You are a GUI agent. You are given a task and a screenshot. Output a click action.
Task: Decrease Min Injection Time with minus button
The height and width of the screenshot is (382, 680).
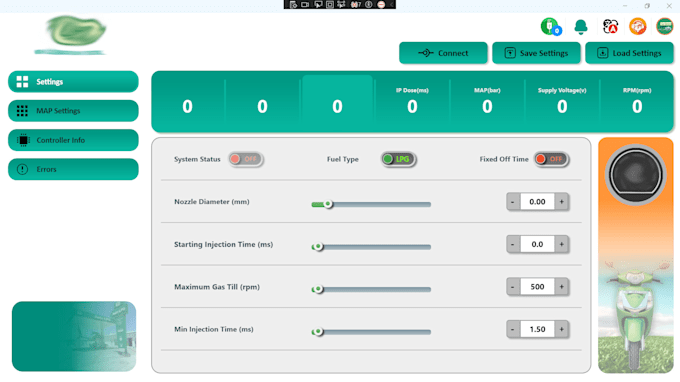click(513, 329)
